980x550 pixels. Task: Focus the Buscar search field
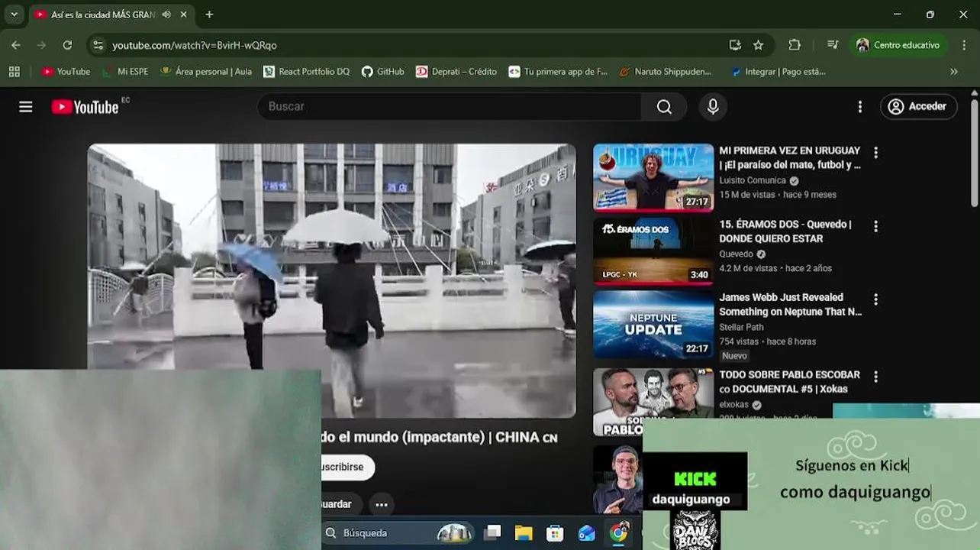pos(450,107)
